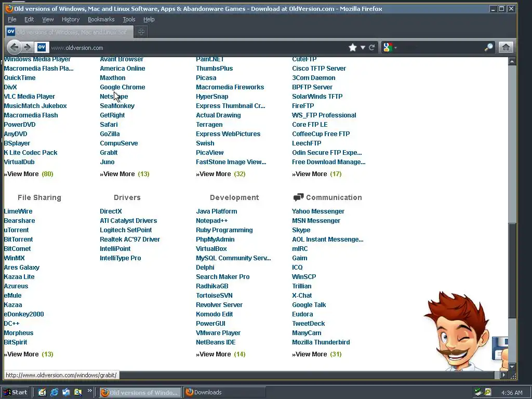Click the Google search input box

click(441, 47)
